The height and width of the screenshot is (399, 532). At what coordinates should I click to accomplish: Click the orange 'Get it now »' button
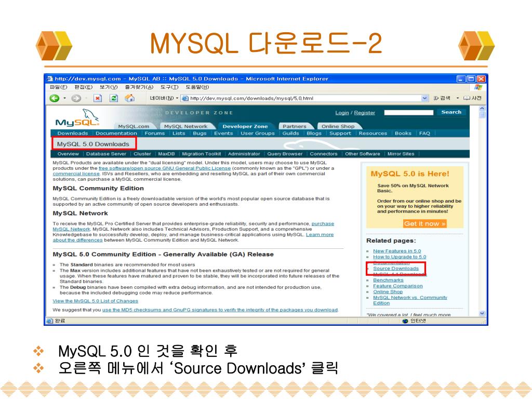424,223
